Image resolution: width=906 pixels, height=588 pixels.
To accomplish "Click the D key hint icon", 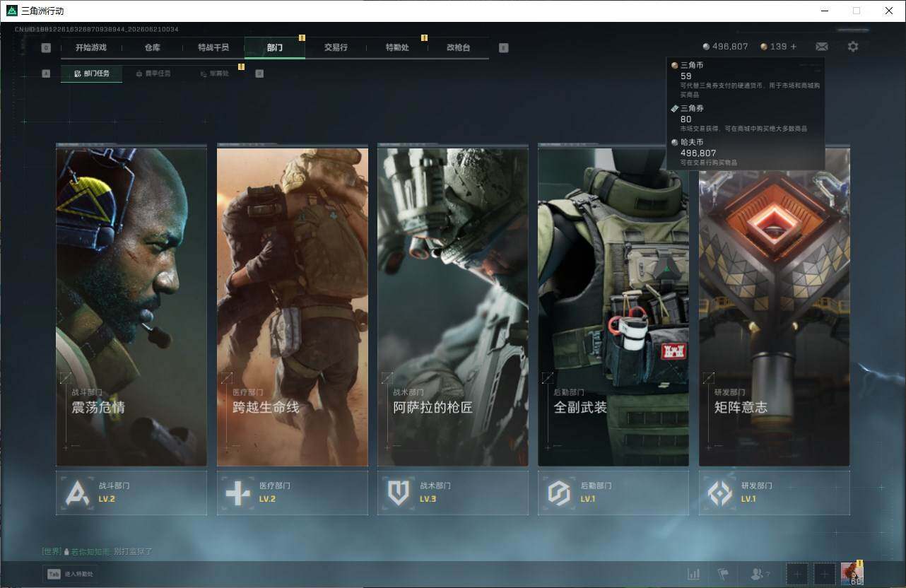I will (x=259, y=73).
